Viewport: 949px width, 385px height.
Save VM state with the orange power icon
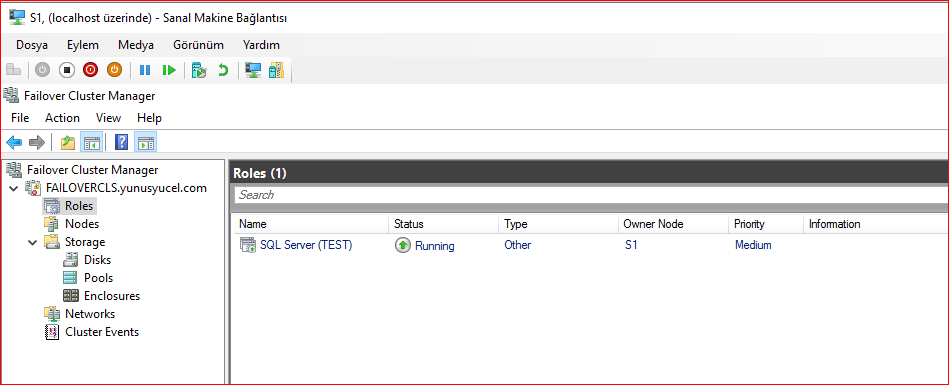point(114,70)
